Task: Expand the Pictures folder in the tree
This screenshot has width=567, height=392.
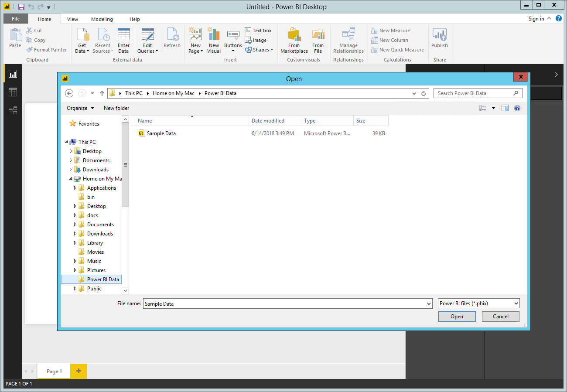Action: pyautogui.click(x=75, y=270)
